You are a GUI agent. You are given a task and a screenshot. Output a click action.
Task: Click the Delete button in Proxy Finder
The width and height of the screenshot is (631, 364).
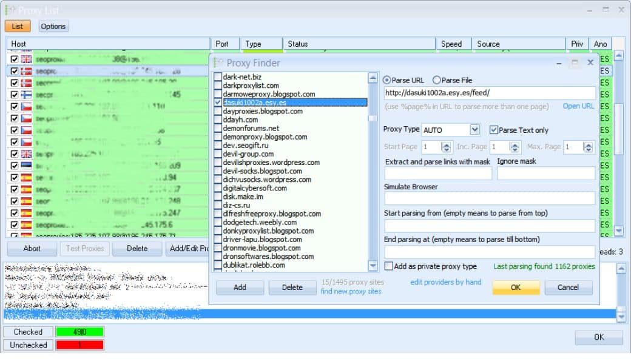[x=292, y=287]
